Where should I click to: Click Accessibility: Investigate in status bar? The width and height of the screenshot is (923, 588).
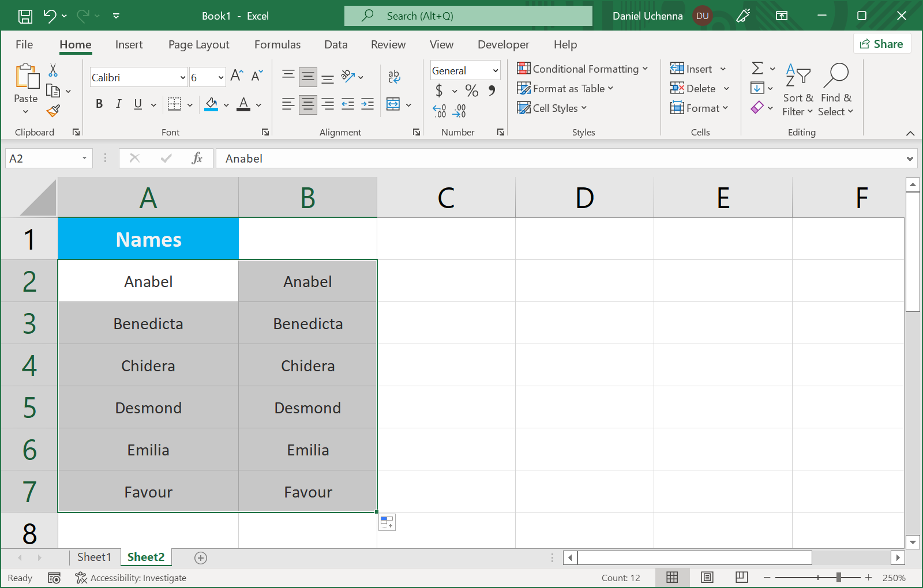coord(131,578)
